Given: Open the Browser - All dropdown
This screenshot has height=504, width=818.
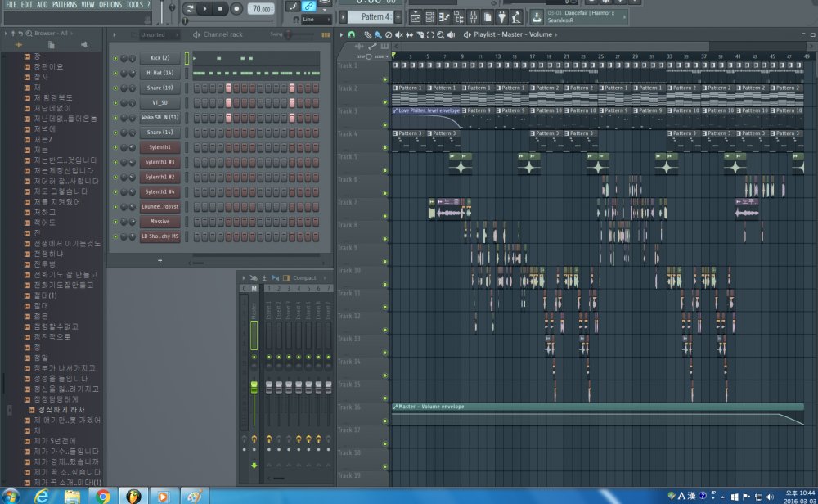Looking at the screenshot, I should [x=51, y=34].
